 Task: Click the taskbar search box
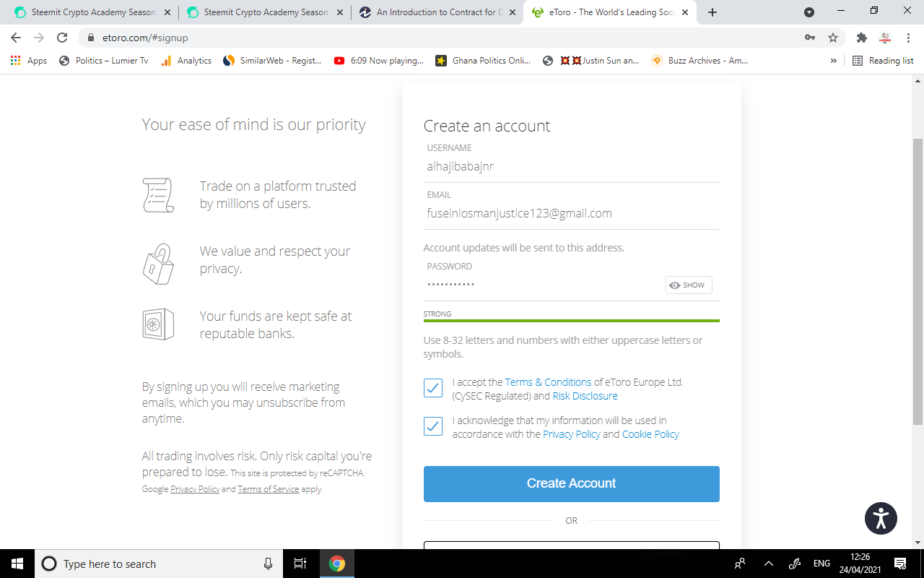(x=157, y=564)
